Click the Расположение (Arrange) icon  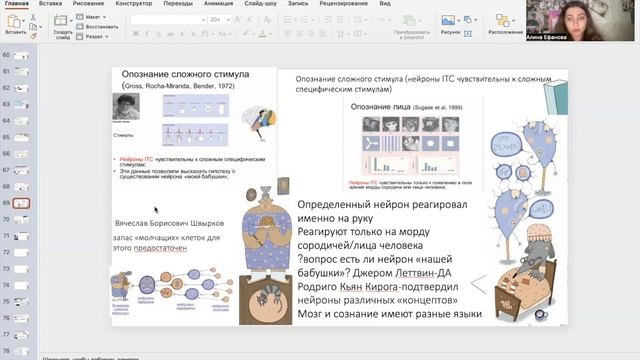click(x=502, y=20)
